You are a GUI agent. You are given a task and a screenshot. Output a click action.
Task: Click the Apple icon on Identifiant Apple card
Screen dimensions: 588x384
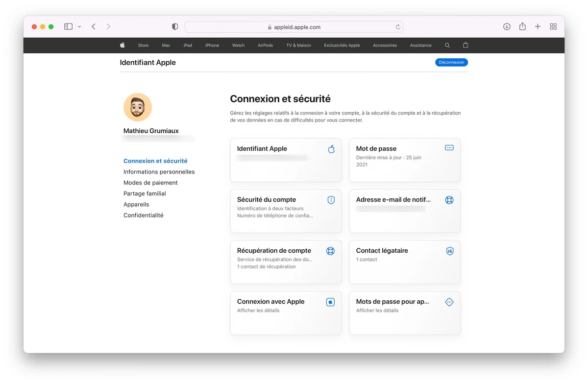(x=331, y=149)
